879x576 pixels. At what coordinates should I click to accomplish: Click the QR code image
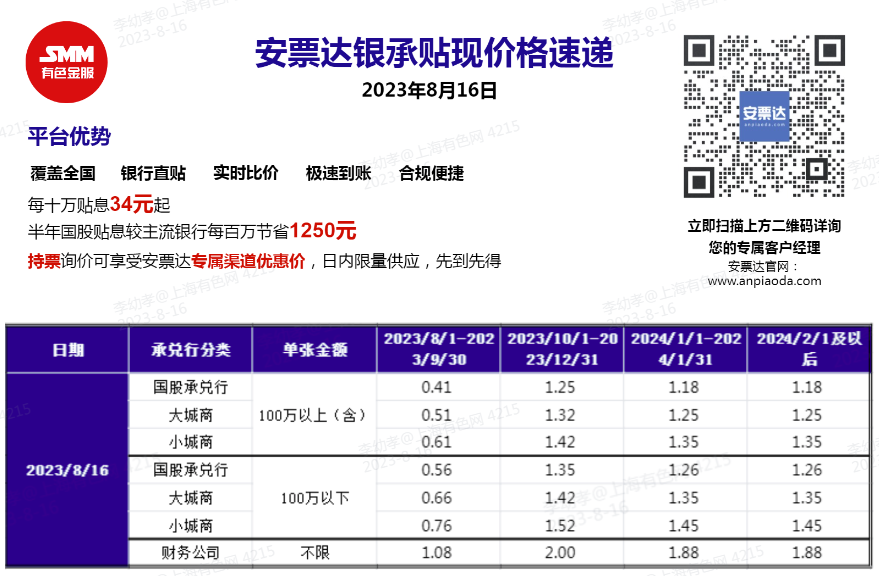point(764,116)
